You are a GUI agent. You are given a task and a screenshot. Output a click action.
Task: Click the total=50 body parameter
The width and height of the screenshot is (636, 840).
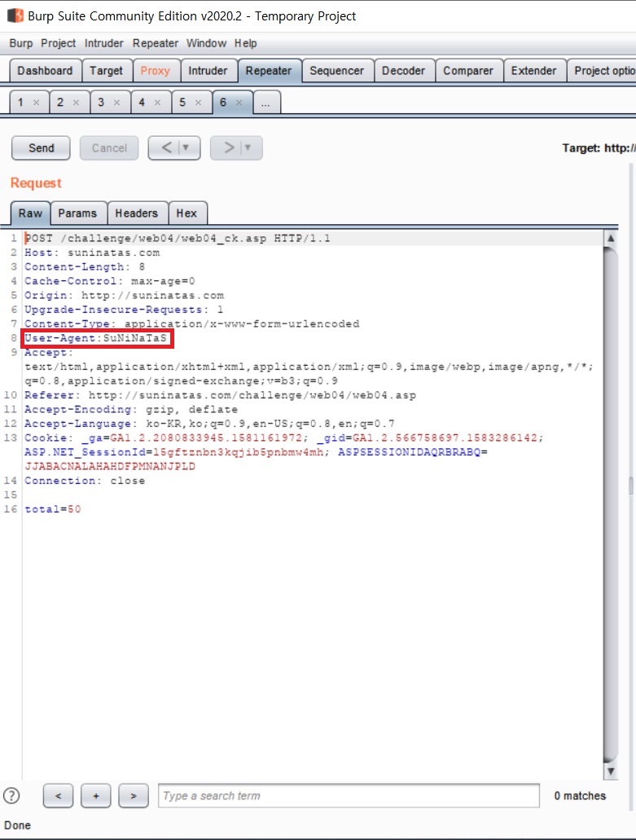[x=52, y=509]
